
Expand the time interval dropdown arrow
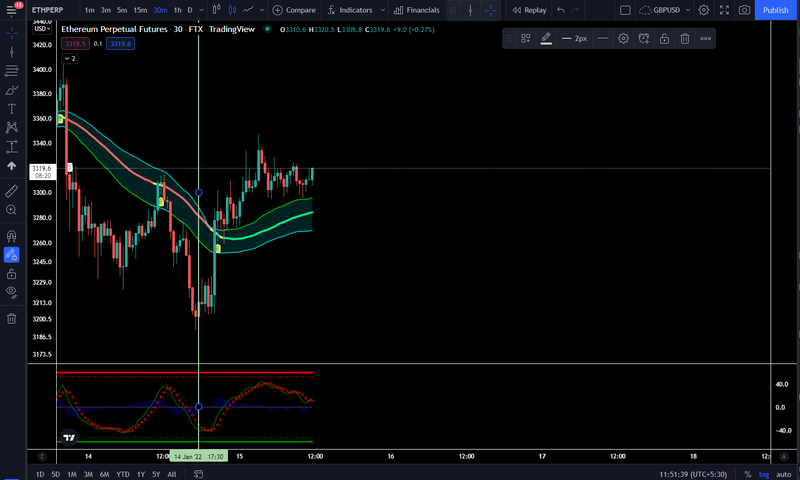coord(202,10)
